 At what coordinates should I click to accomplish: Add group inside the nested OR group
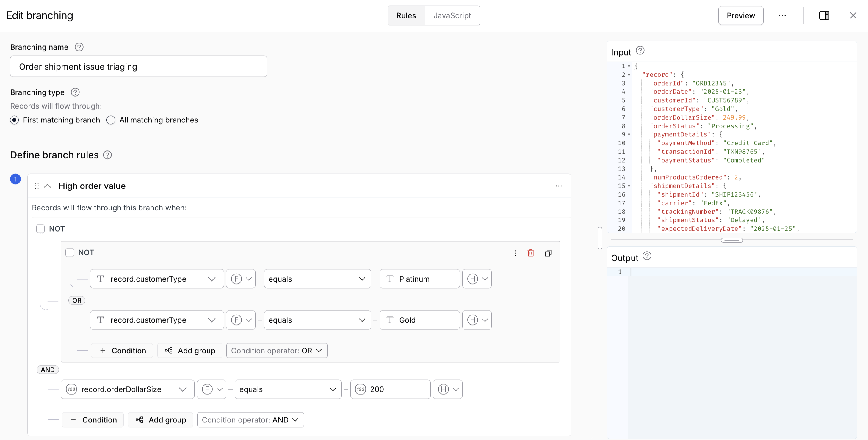click(x=190, y=351)
